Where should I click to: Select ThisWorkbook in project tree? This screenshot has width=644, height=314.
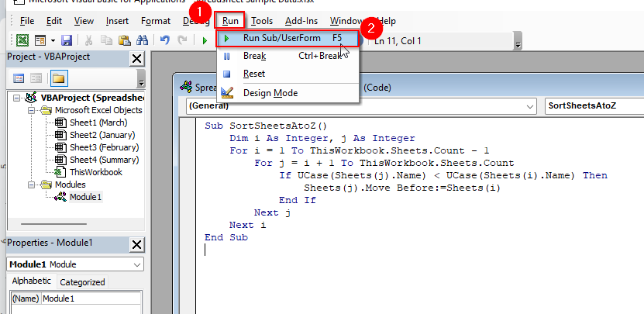click(x=95, y=172)
